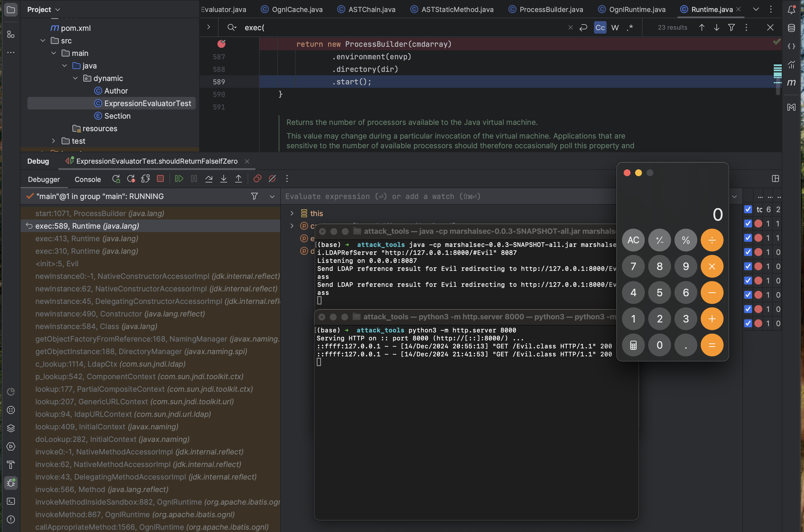The image size is (804, 532).
Task: Click Step Out in debugger
Action: [x=239, y=179]
